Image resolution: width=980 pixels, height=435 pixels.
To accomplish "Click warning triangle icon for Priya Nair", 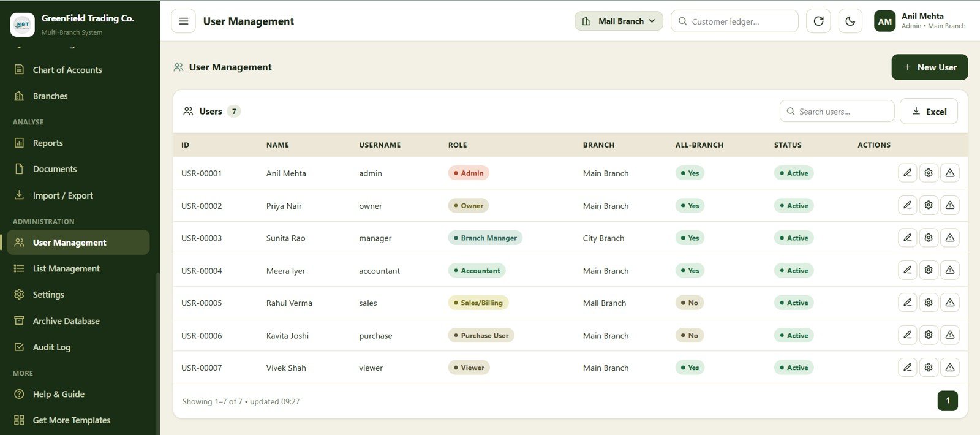I will [x=950, y=205].
